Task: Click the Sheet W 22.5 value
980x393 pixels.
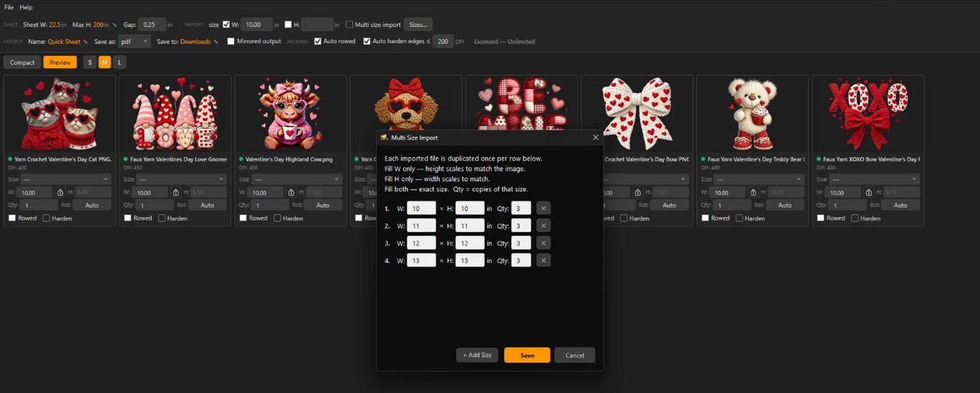Action: (55, 25)
